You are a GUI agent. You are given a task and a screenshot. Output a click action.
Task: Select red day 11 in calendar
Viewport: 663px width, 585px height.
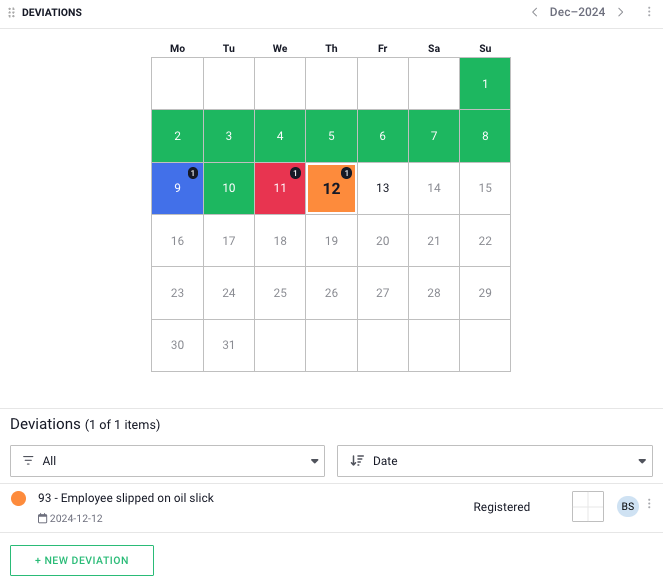click(x=280, y=188)
